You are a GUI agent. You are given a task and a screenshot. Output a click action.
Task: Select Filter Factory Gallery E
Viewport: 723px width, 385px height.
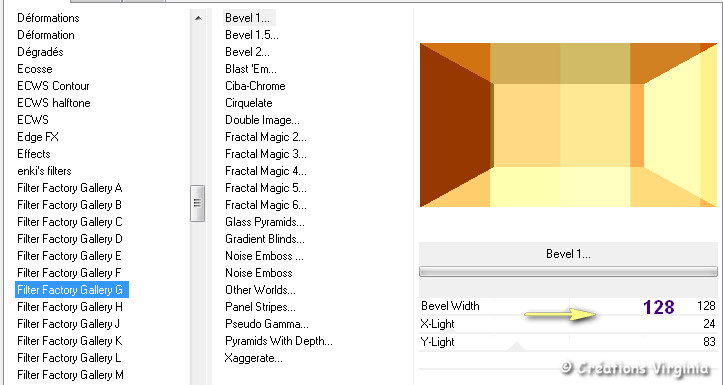tap(69, 256)
